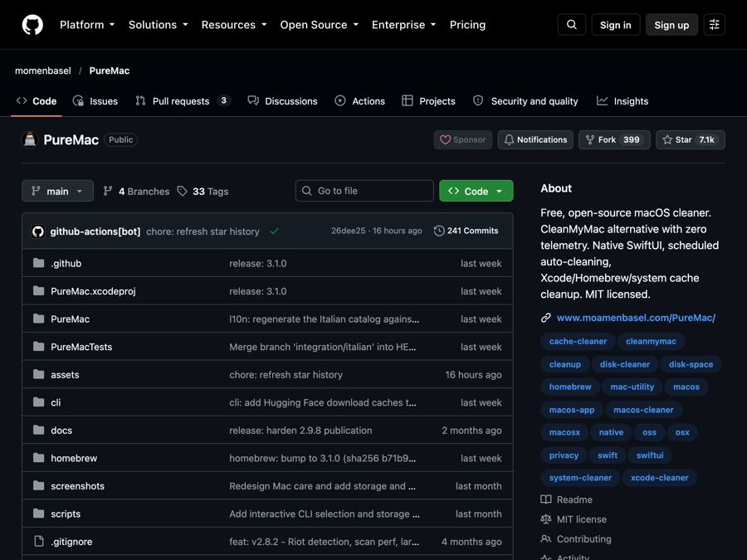Click the PureMac folder icon in file list
The image size is (747, 560).
[x=38, y=319]
